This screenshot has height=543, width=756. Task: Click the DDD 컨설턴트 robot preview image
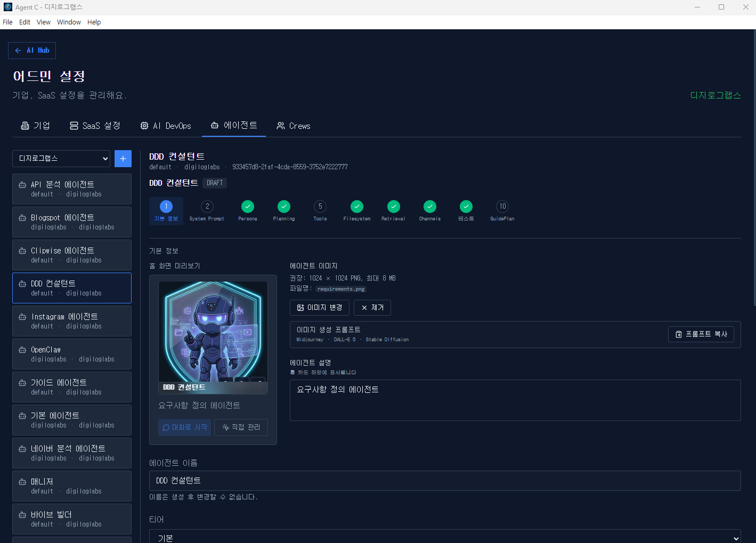[x=213, y=338]
